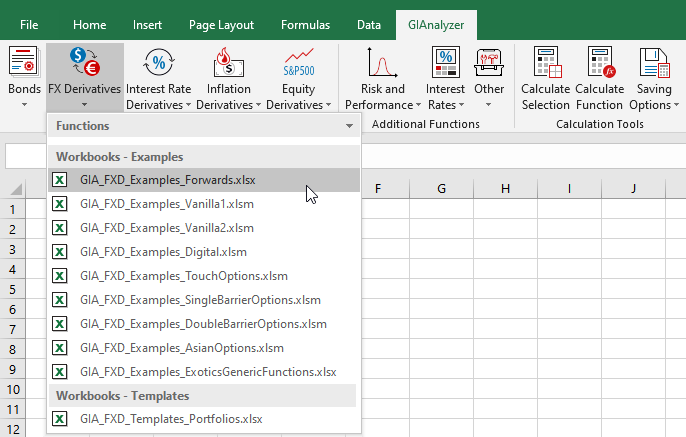Open Risk and Performance distribution icon
The width and height of the screenshot is (686, 437).
point(382,63)
